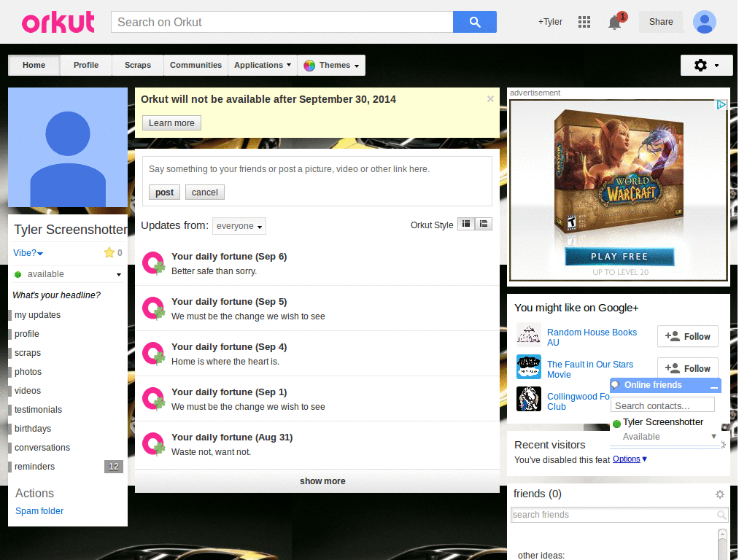Click the Sep 1 fortune icon
This screenshot has width=747, height=560.
[153, 399]
